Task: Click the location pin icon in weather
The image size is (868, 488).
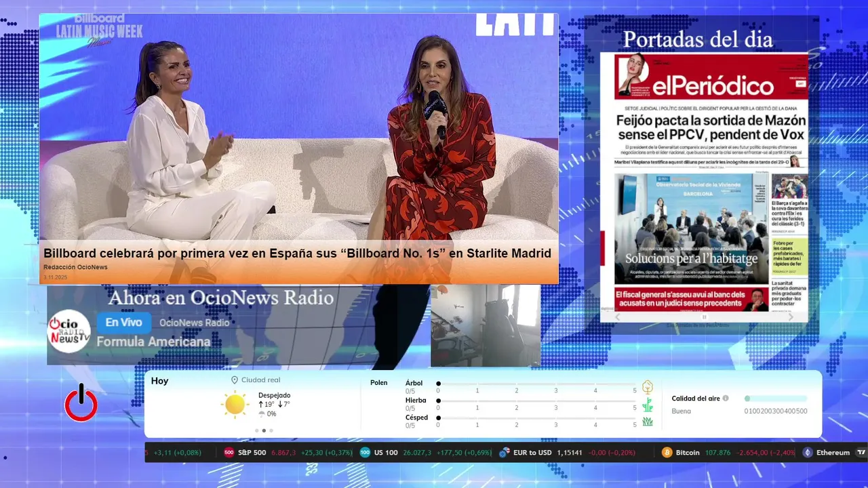Action: coord(235,380)
